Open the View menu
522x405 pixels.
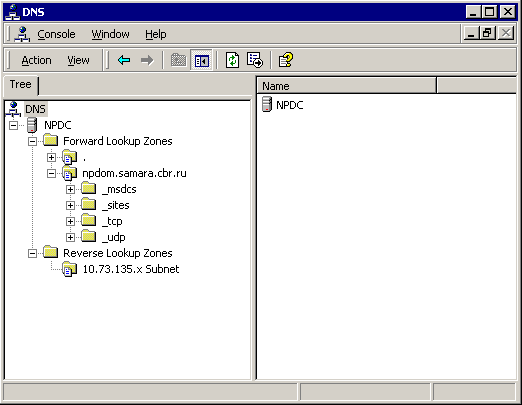(78, 60)
